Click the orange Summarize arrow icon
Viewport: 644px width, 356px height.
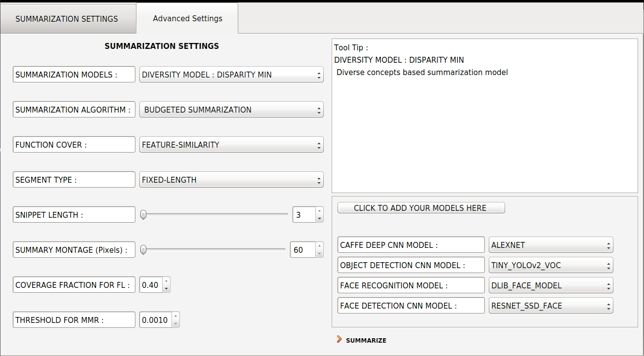coord(339,339)
